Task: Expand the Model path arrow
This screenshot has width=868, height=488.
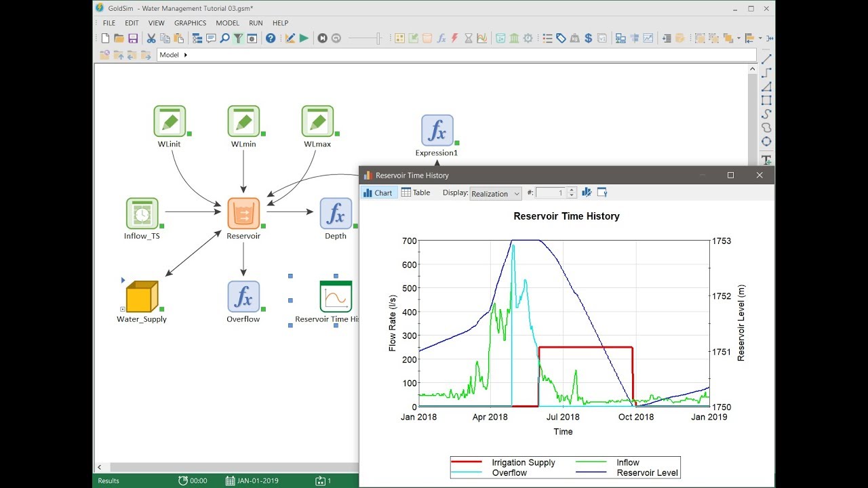Action: 186,55
